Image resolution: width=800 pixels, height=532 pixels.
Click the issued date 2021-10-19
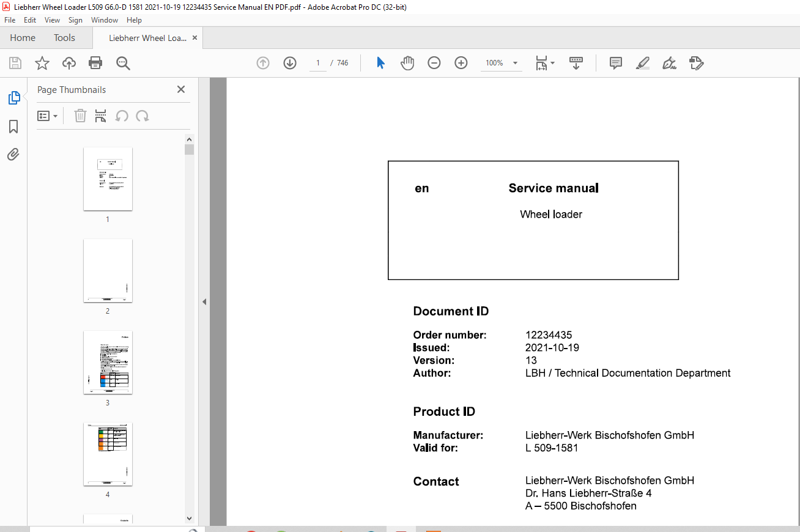tap(552, 348)
